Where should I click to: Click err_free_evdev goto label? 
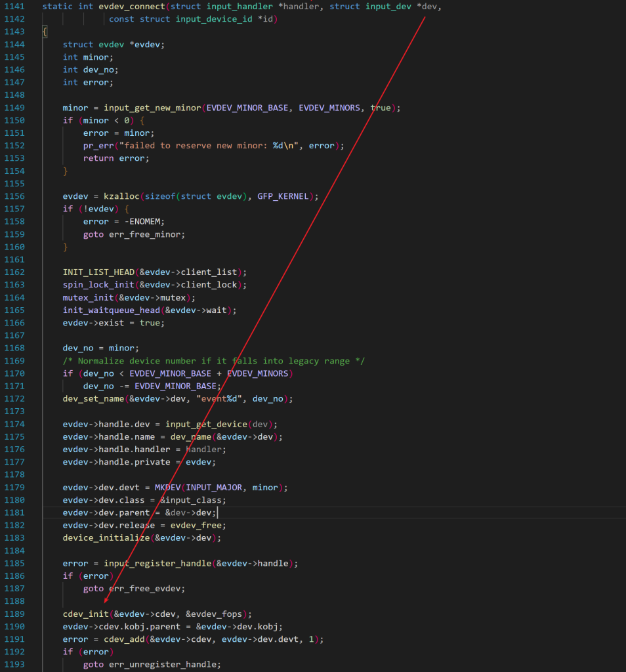144,589
